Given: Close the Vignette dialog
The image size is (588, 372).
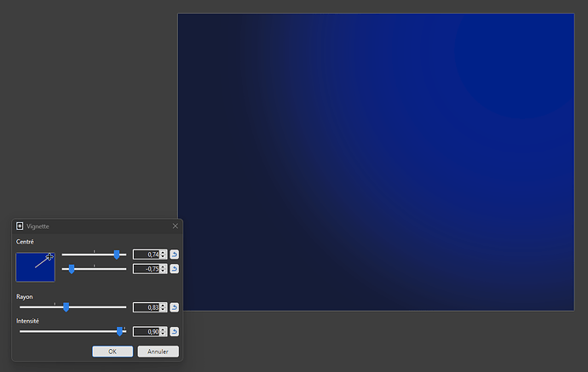Looking at the screenshot, I should click(x=176, y=226).
